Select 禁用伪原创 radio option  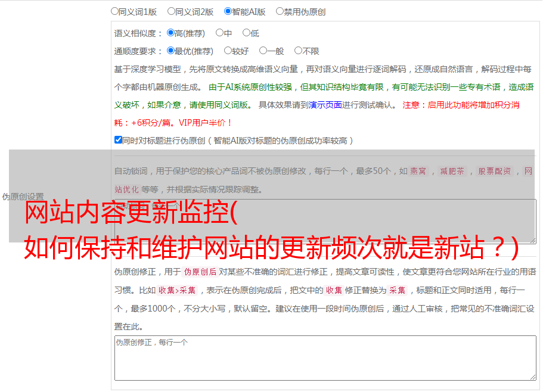(280, 11)
